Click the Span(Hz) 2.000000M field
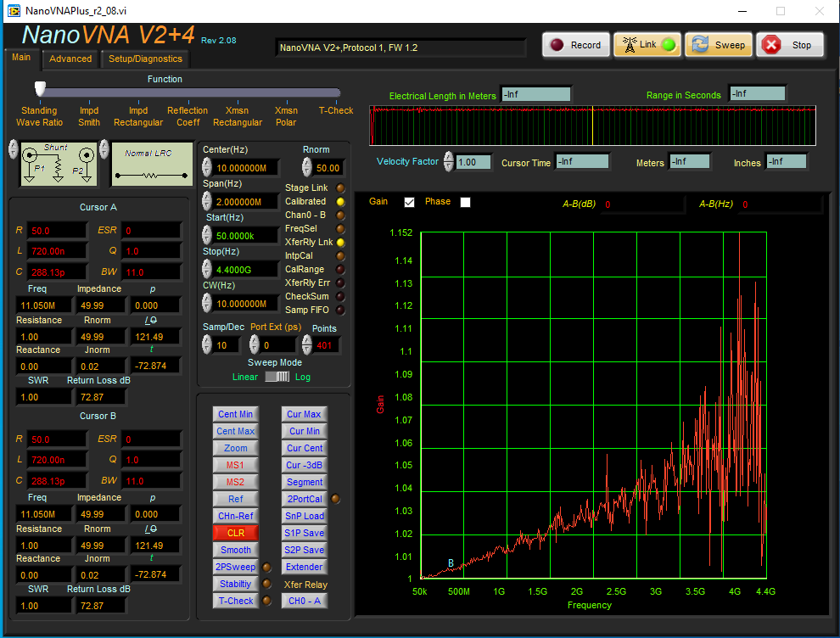This screenshot has height=638, width=840. click(x=246, y=202)
